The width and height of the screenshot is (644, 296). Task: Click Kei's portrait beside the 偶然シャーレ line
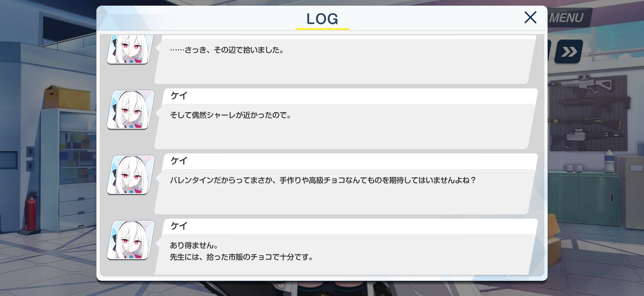[131, 110]
